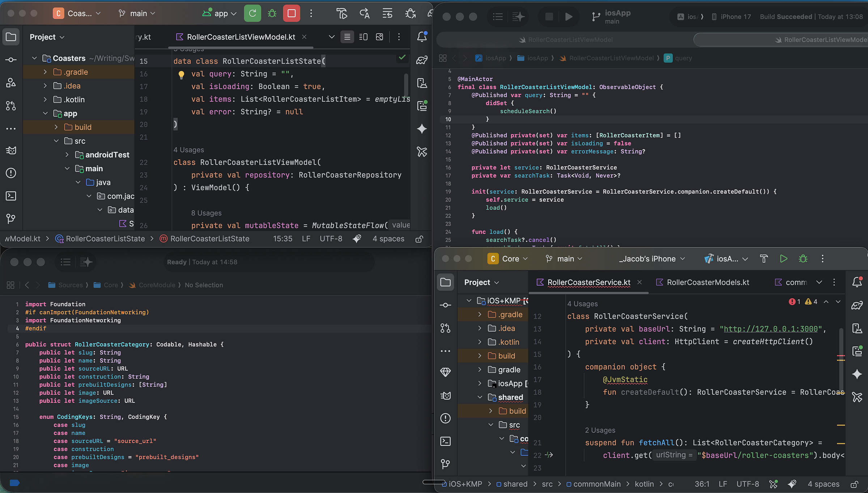This screenshot has height=493, width=868.
Task: Click the green Run triangle in the Core window
Action: [x=783, y=258]
